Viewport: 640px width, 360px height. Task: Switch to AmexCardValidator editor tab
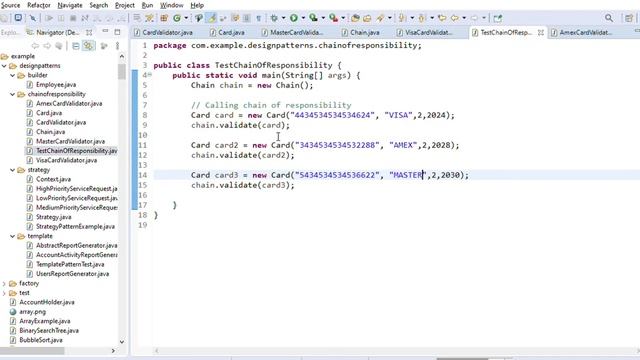click(582, 32)
